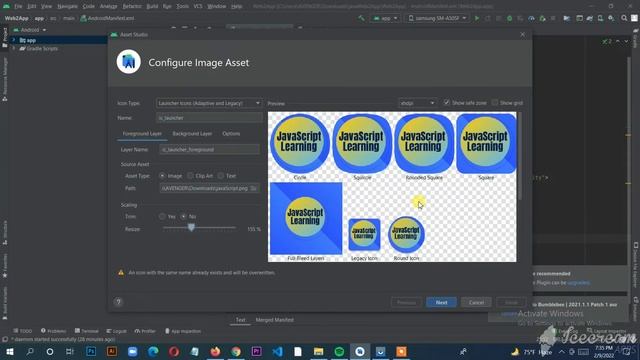Select the Text asset type radio button
640x360 pixels.
tap(221, 176)
